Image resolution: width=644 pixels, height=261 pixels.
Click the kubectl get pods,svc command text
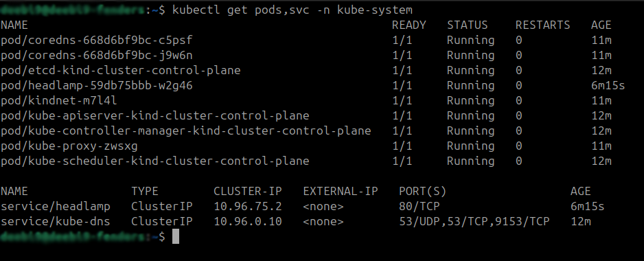click(x=292, y=10)
